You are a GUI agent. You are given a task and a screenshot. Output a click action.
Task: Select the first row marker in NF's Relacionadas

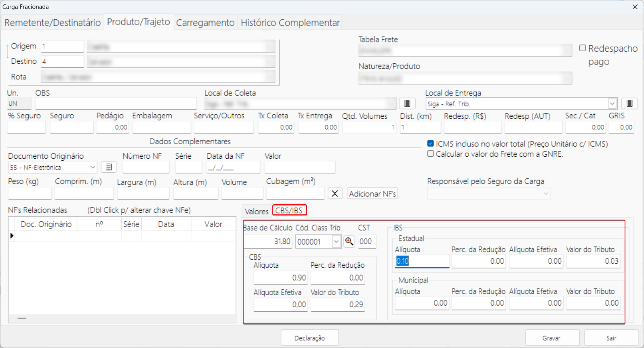pos(12,236)
